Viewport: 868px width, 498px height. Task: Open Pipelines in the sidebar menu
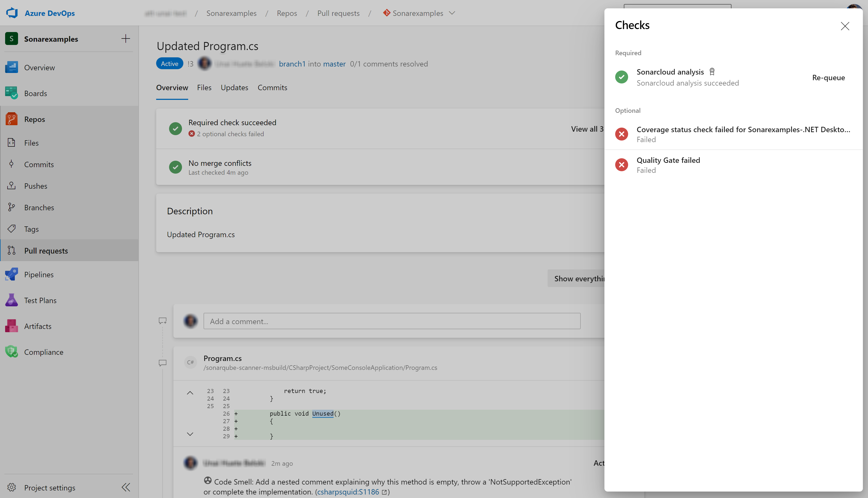click(69, 274)
